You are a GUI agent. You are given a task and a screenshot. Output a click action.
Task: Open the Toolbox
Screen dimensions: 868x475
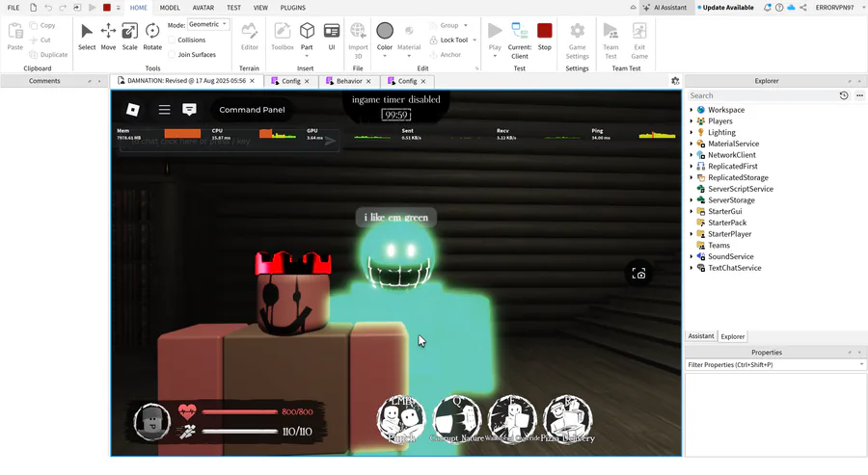pyautogui.click(x=283, y=37)
